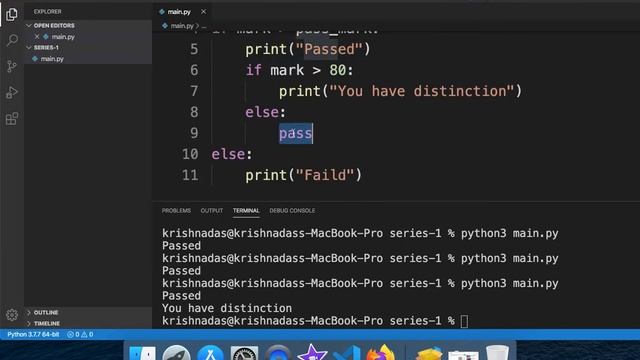Switch to the Problems panel tab
The width and height of the screenshot is (640, 360).
176,211
